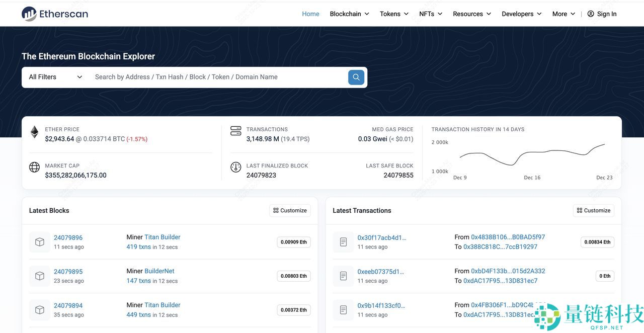
Task: Click the server icon beside Transactions
Action: [x=235, y=131]
